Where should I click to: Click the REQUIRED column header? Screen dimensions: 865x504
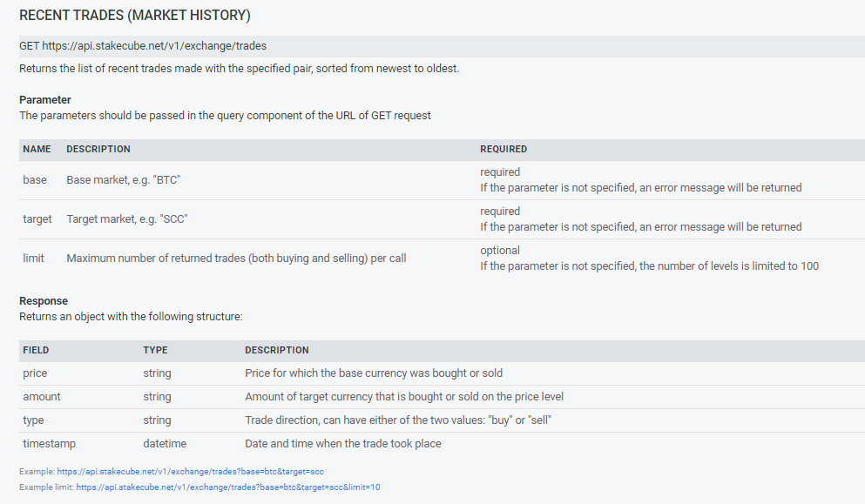pyautogui.click(x=503, y=149)
